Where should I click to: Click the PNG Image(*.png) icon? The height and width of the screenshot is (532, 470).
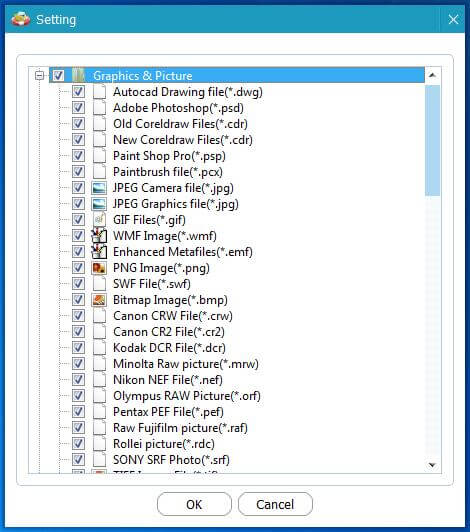click(99, 268)
